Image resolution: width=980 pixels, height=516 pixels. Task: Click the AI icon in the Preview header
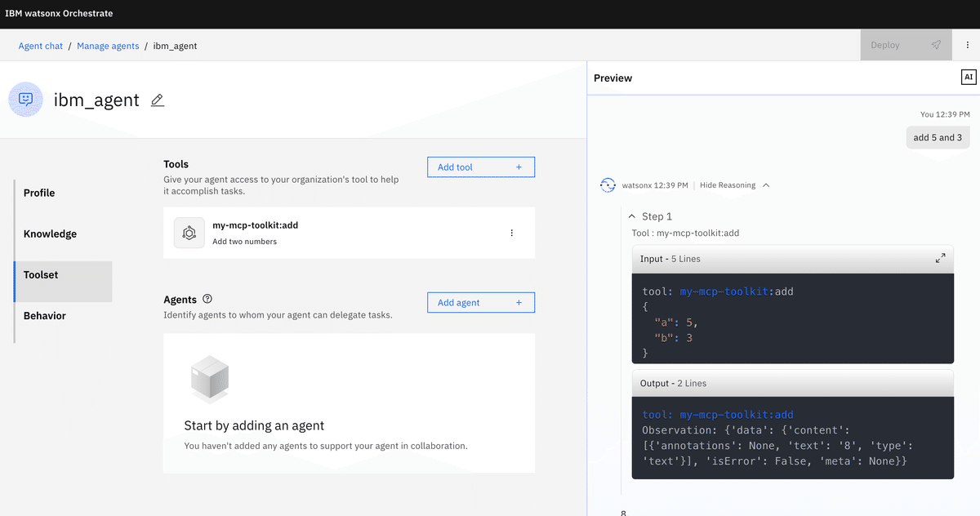[x=968, y=77]
